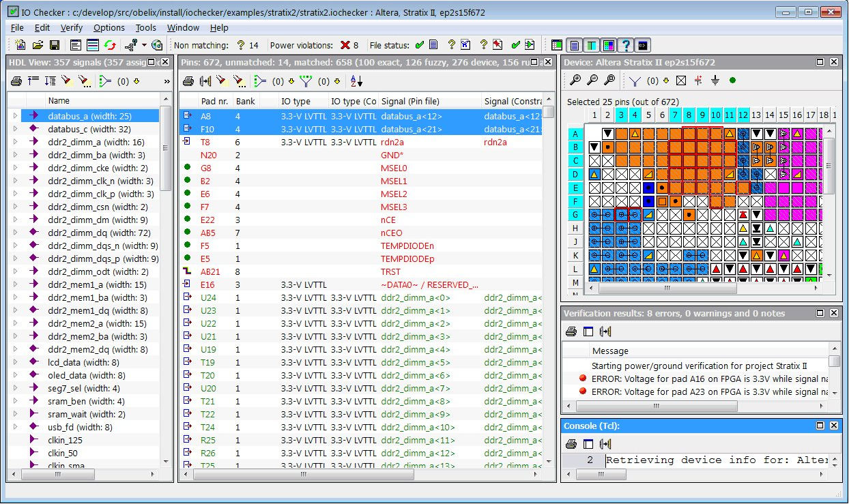Toggle the multicolor device panel view button
The height and width of the screenshot is (504, 849).
(608, 45)
